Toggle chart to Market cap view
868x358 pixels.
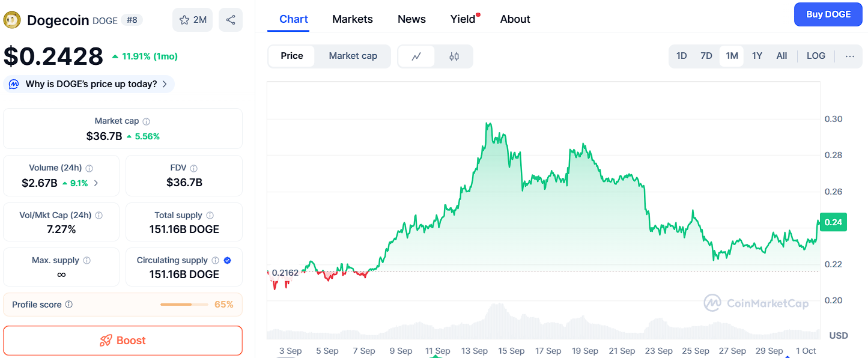(x=353, y=56)
